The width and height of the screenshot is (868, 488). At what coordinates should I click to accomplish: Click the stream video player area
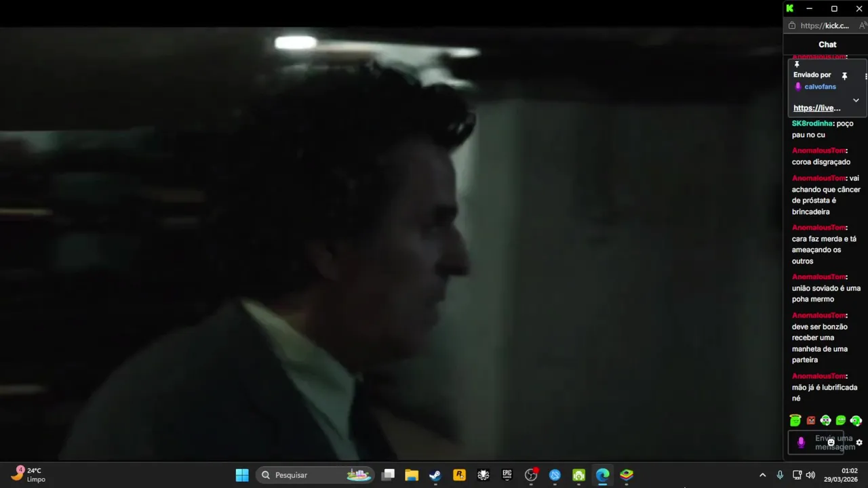pos(391,244)
